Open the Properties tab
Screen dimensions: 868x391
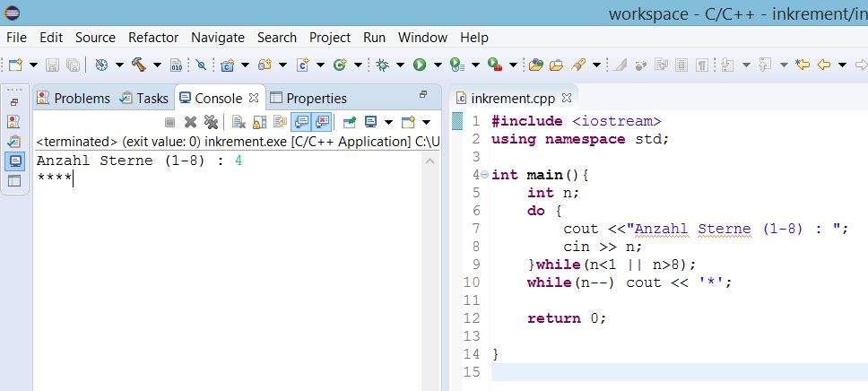308,98
